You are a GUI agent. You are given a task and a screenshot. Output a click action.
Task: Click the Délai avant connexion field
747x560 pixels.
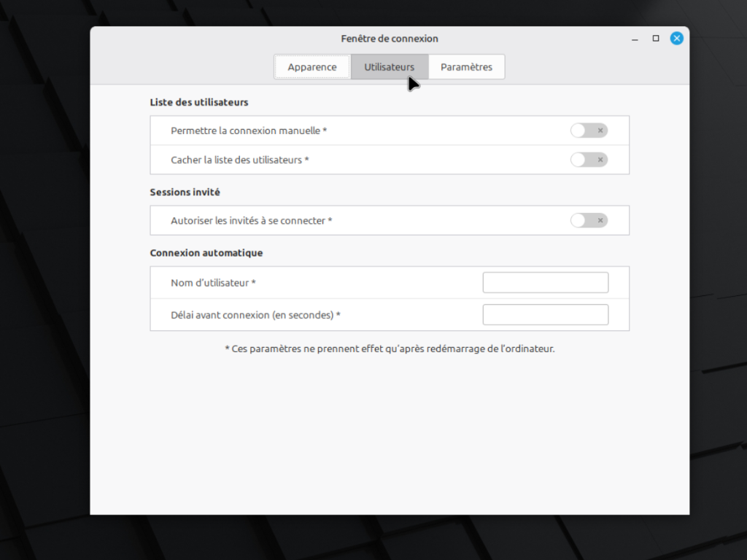click(546, 315)
